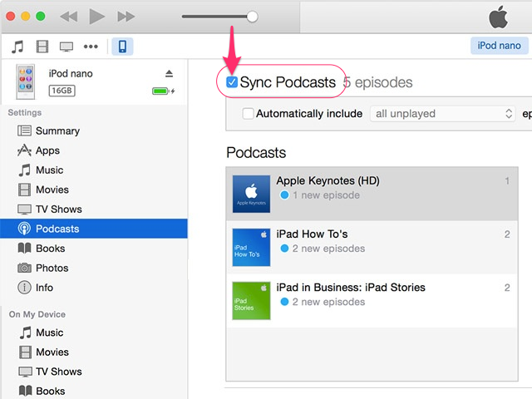Open Photos settings in sidebar
Screen dimensions: 532x399
pos(52,268)
